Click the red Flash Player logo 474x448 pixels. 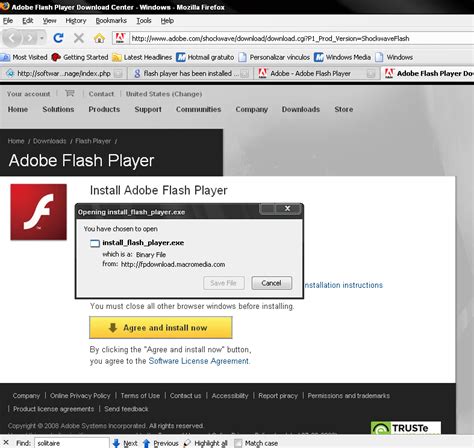[x=38, y=212]
